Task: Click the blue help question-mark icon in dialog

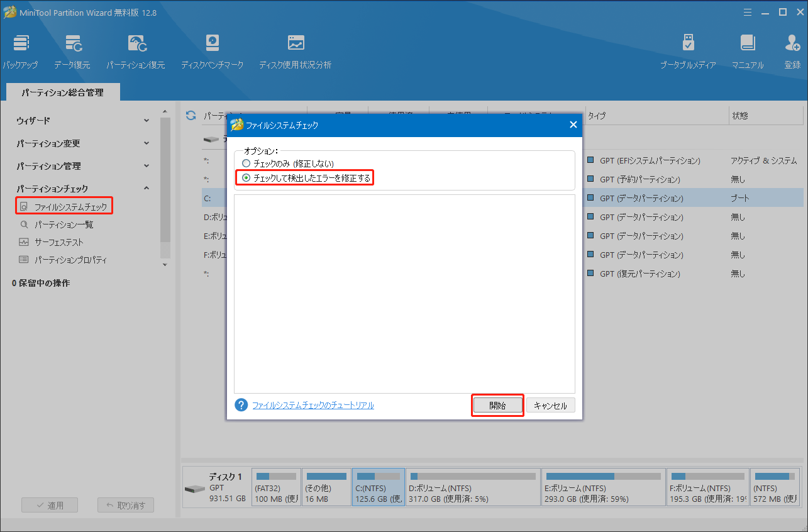Action: pyautogui.click(x=241, y=405)
